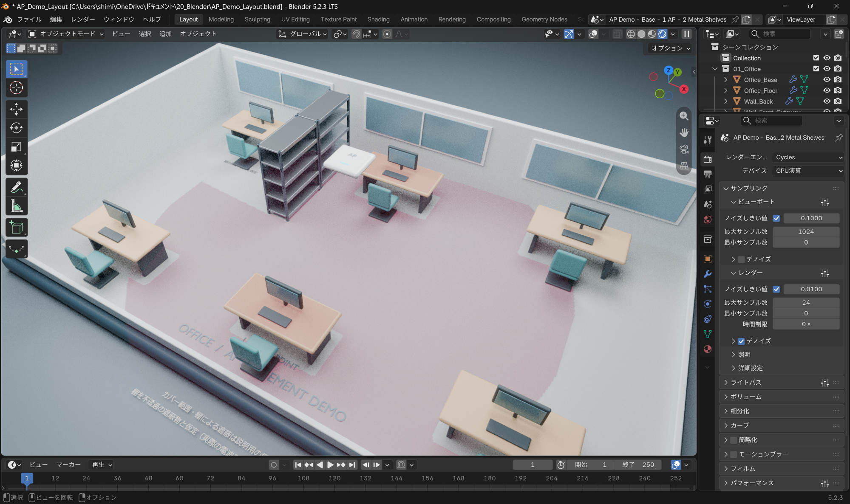Image resolution: width=850 pixels, height=504 pixels.
Task: Switch perspective/orthographic grid icon
Action: click(684, 166)
